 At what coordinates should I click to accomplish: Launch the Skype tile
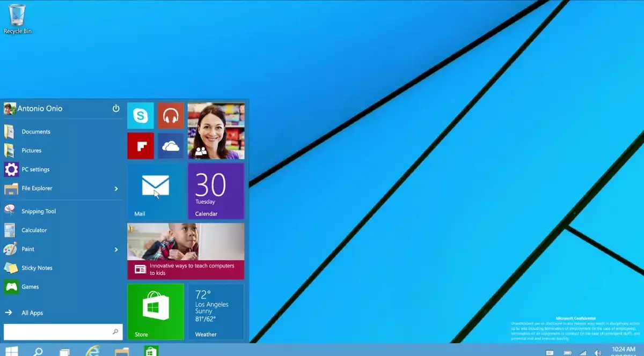coord(140,115)
